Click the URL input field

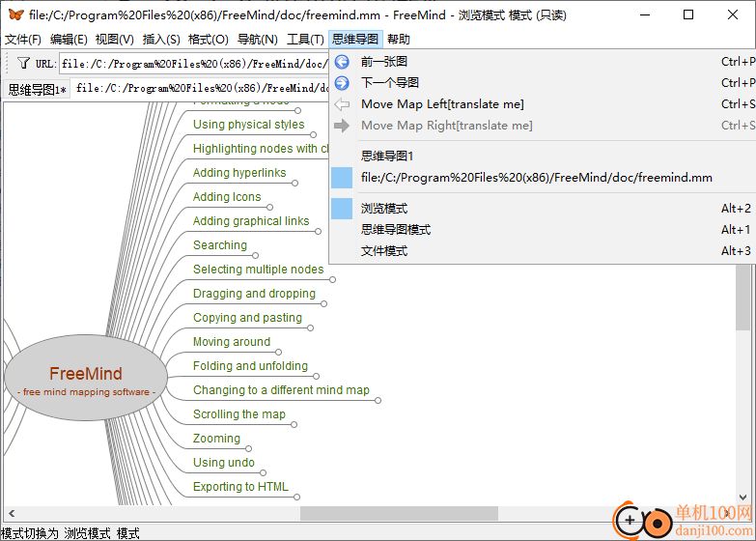coord(194,63)
